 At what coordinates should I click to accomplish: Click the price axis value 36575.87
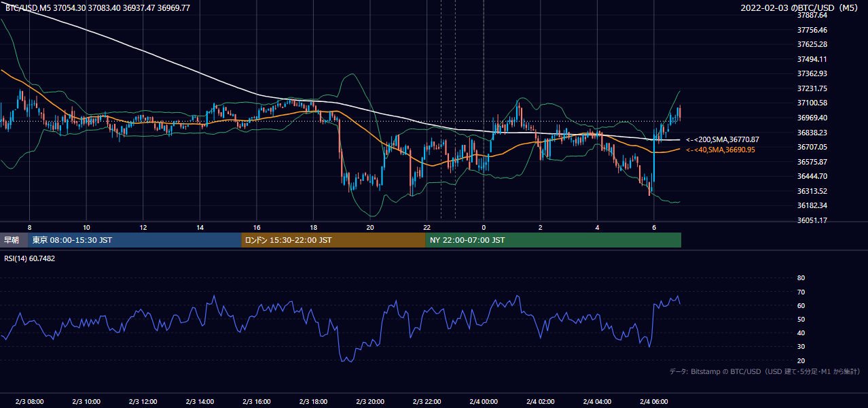click(x=812, y=162)
